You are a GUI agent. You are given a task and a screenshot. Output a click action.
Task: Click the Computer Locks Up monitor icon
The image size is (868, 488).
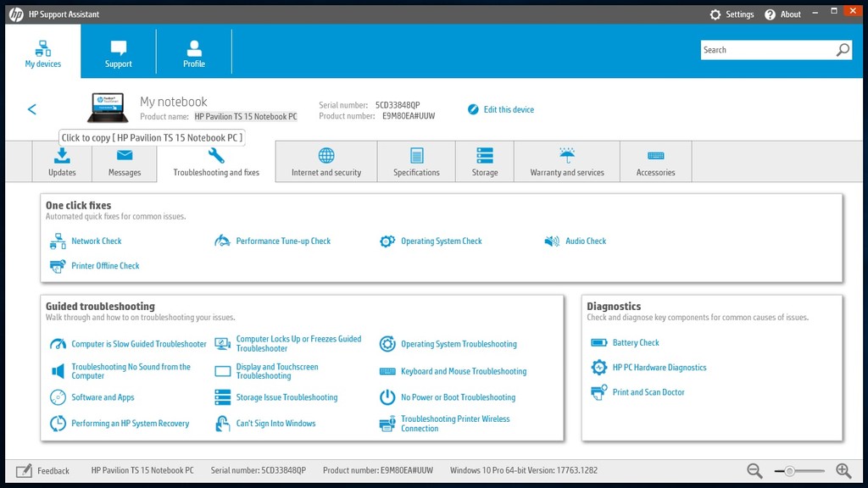(x=223, y=344)
